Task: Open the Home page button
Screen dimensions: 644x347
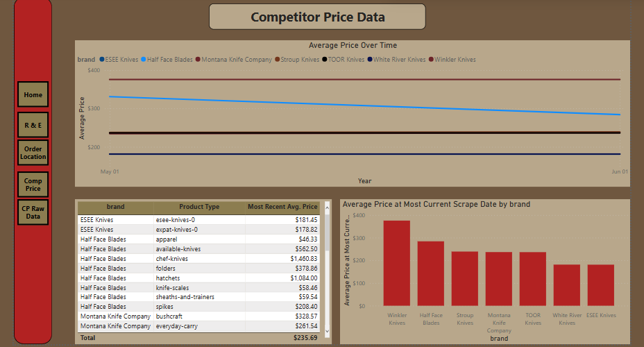Action: point(33,95)
